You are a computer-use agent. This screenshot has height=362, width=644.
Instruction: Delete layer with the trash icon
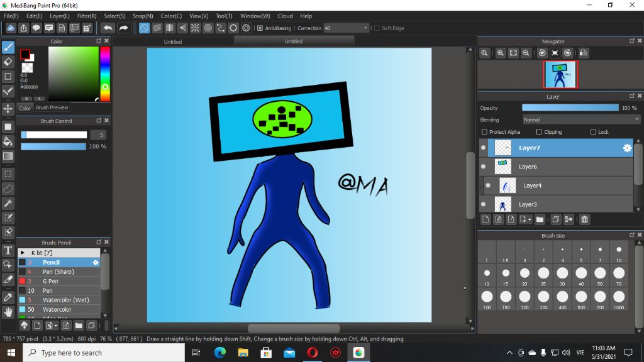click(x=584, y=219)
